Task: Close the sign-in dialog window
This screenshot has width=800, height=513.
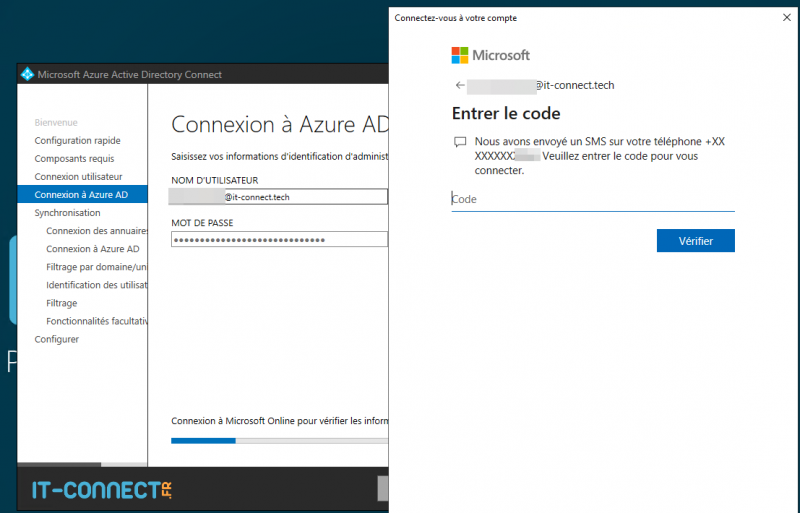Action: coord(785,17)
